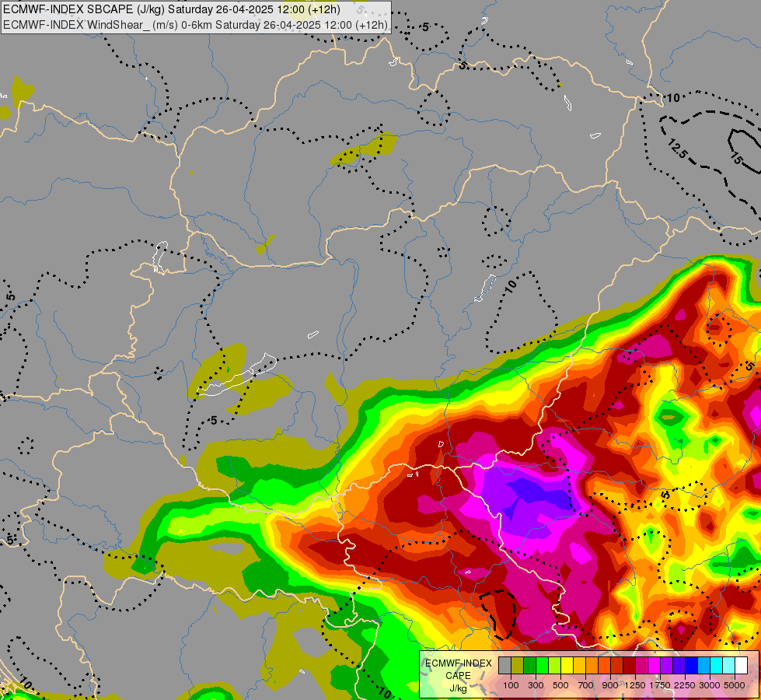
Task: Select the brick red legend swatch after 900
Action: pyautogui.click(x=617, y=666)
